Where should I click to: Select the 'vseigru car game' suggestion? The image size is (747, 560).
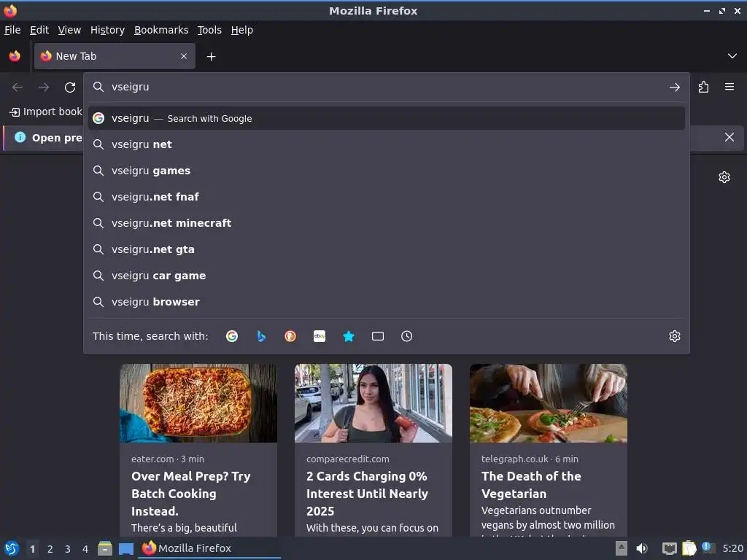point(387,275)
